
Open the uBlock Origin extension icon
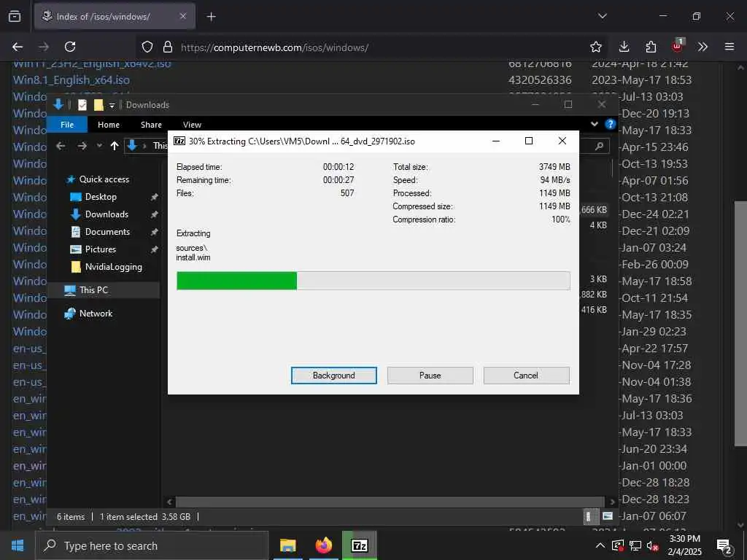(678, 46)
